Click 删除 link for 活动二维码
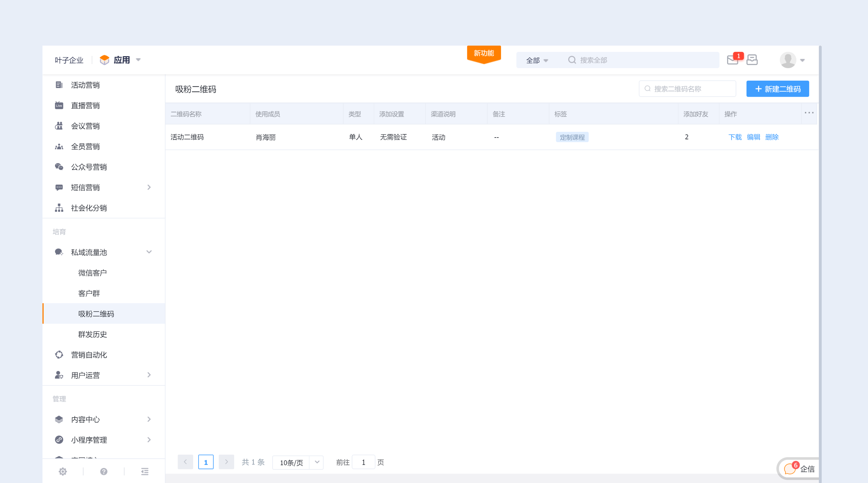This screenshot has width=868, height=483. [x=772, y=137]
